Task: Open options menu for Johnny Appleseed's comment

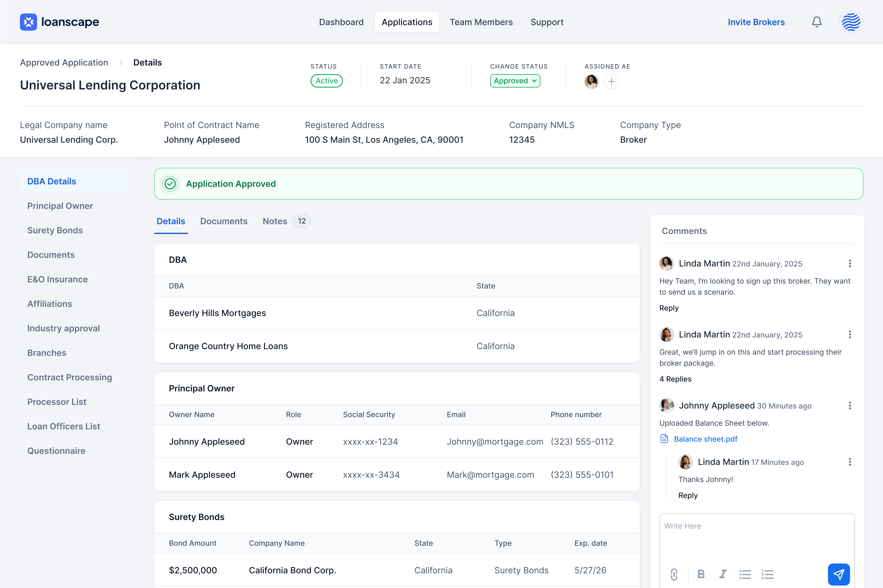Action: click(x=850, y=405)
